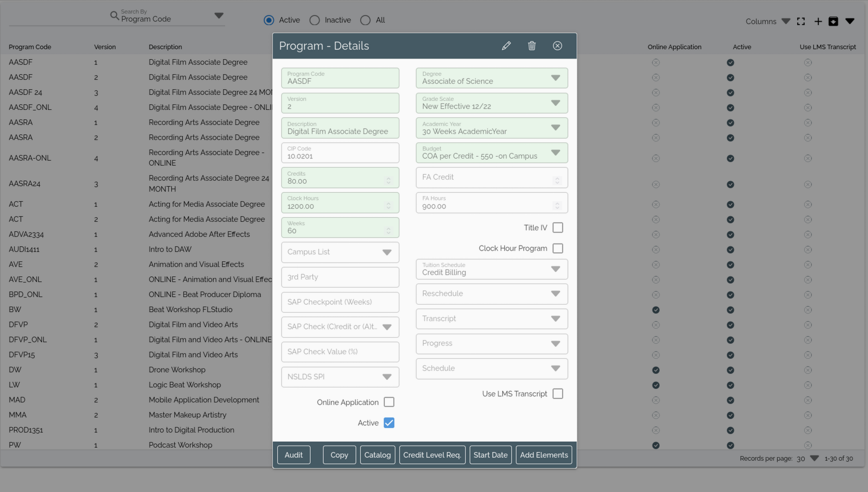868x492 pixels.
Task: Enable the Title IV checkbox
Action: pyautogui.click(x=558, y=228)
